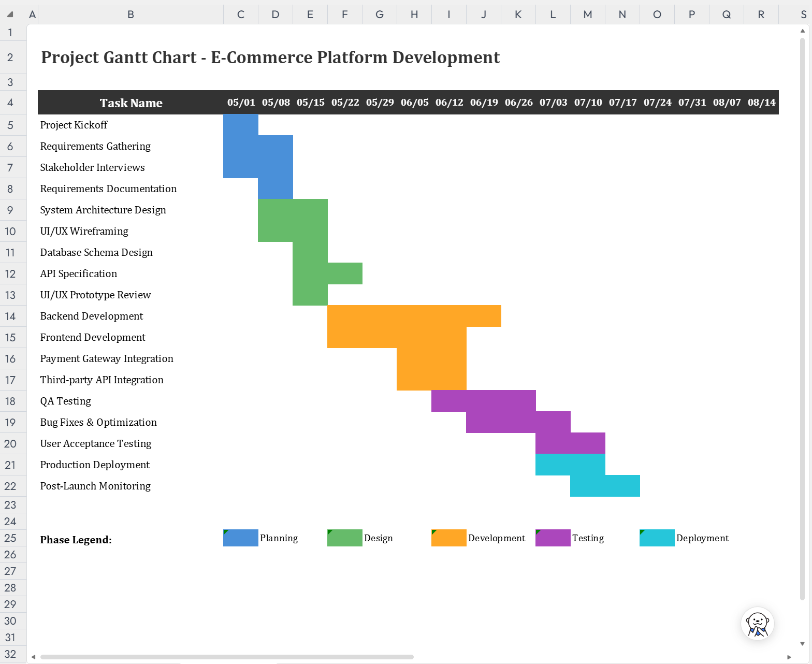
Task: Click the 05/22 date header
Action: (x=345, y=103)
